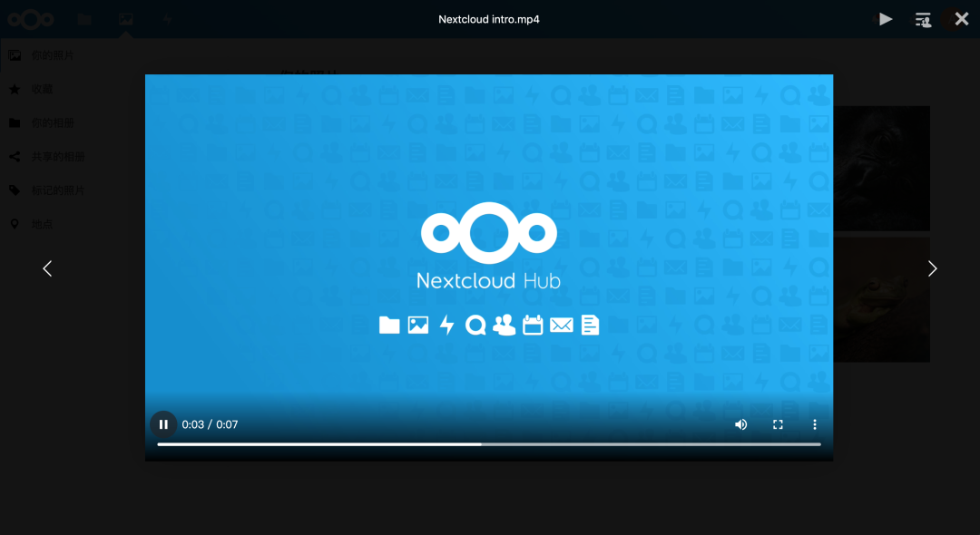Viewport: 980px width, 535px height.
Task: Open the sharing sidebar icon in viewer header
Action: [x=923, y=19]
